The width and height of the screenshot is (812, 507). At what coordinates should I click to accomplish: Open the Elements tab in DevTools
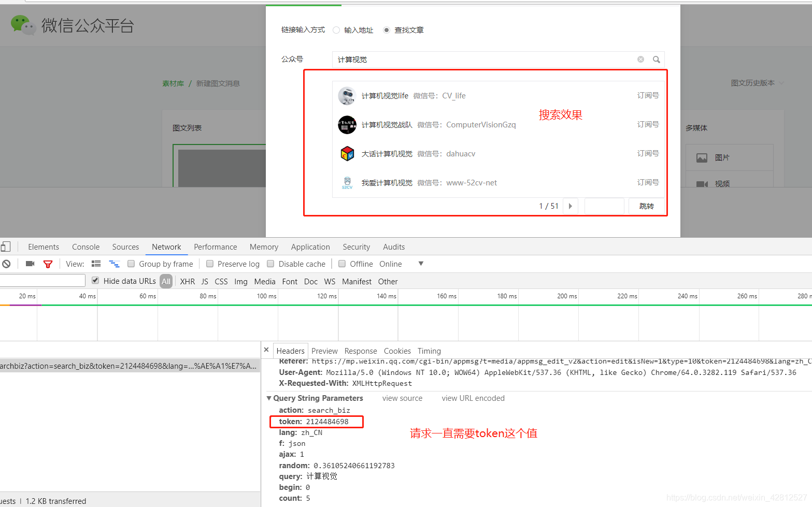pos(44,247)
